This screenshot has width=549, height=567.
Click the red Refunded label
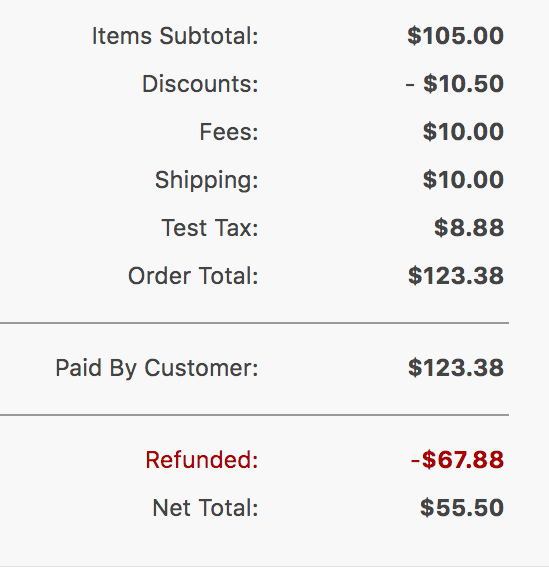click(x=202, y=460)
